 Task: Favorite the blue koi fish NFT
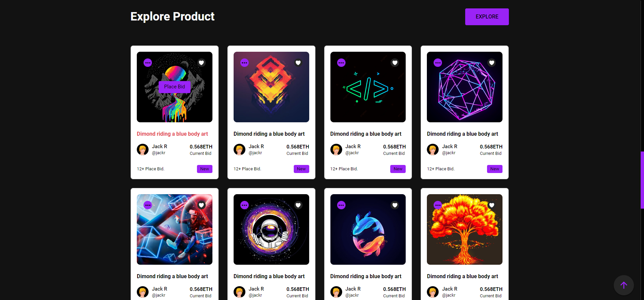395,205
